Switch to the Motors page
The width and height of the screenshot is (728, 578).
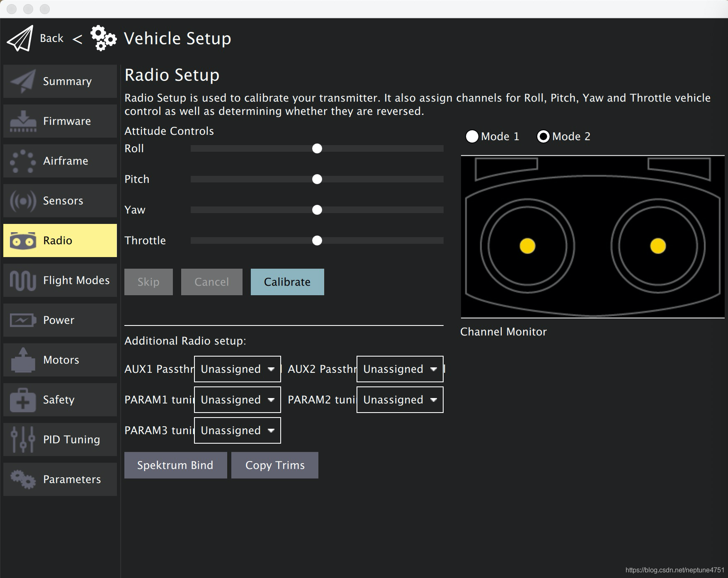point(60,360)
